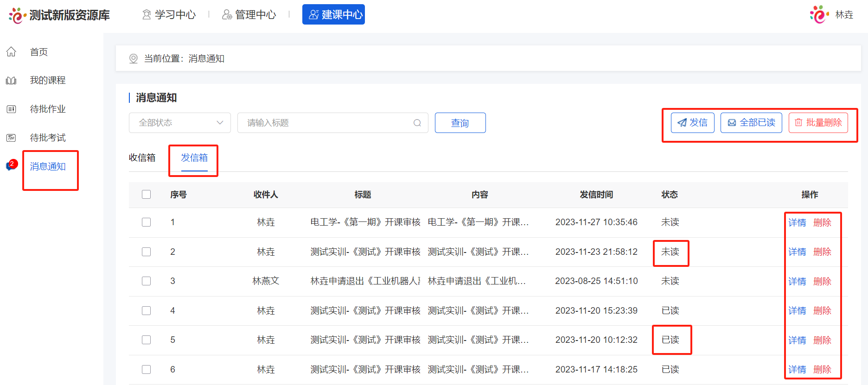Viewport: 868px width, 385px height.
Task: Click 删除 for row 2
Action: pyautogui.click(x=822, y=252)
